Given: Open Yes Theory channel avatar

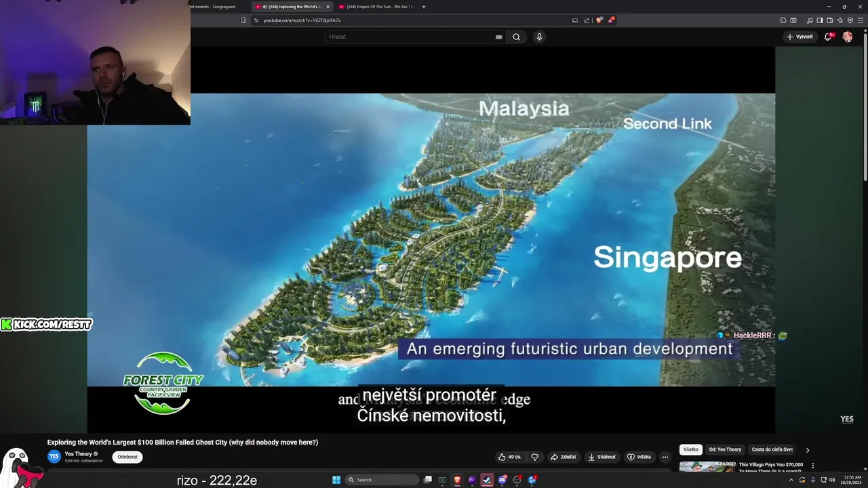Looking at the screenshot, I should [54, 456].
